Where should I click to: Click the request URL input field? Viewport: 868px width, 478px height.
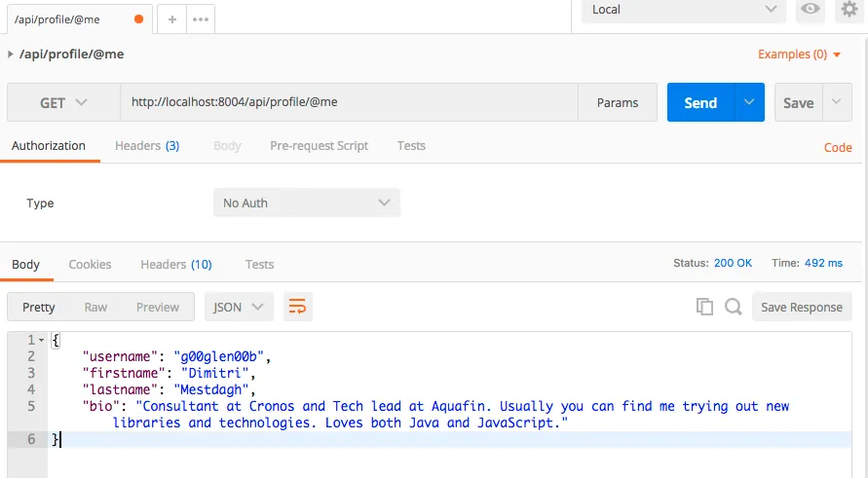[349, 102]
